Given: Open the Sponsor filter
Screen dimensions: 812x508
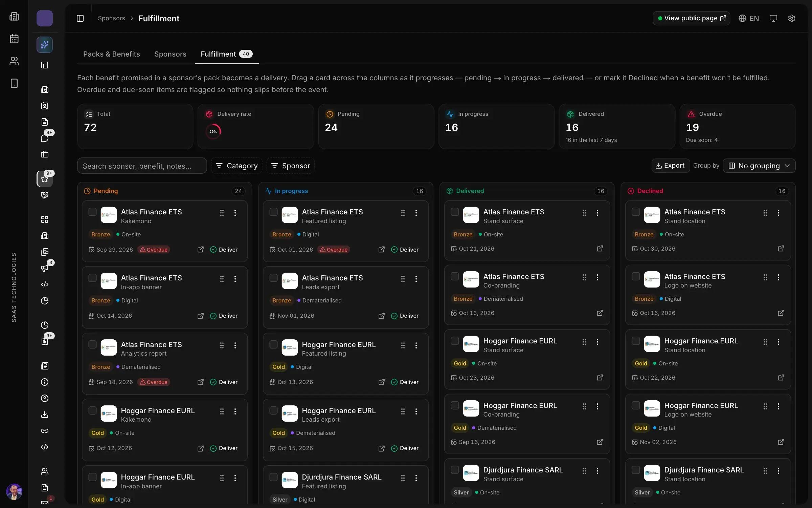Looking at the screenshot, I should (291, 166).
